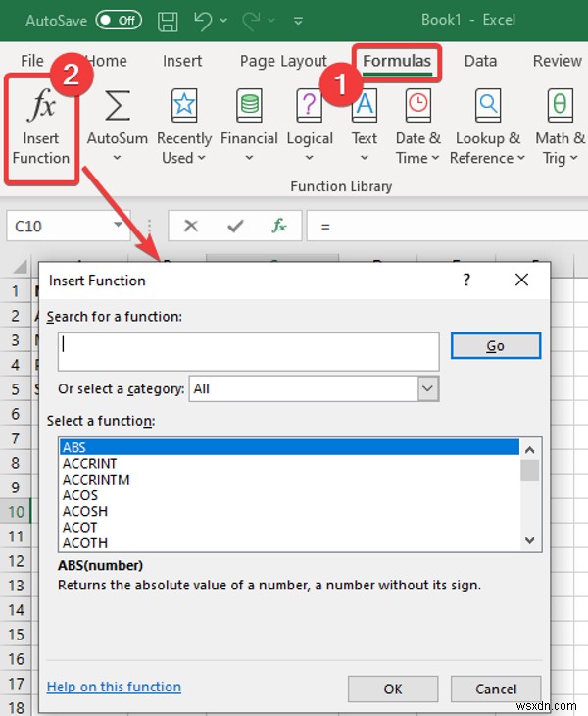Click the Cancel button
588x716 pixels.
[x=496, y=689]
